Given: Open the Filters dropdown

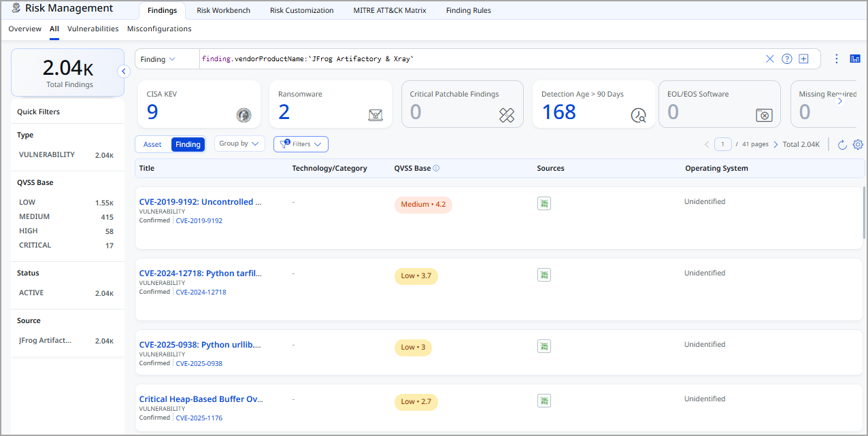Looking at the screenshot, I should (301, 144).
